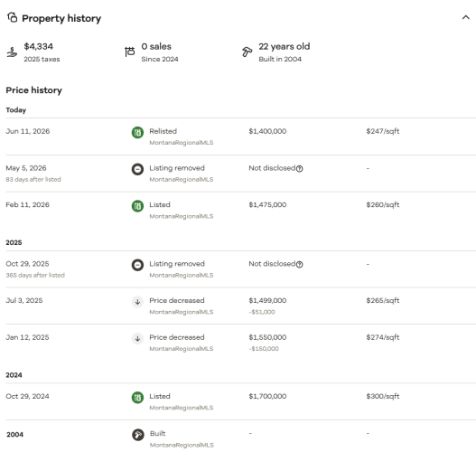Click the green Listed icon for Feb 11, 2026
Image resolution: width=476 pixels, height=452 pixels.
(137, 206)
